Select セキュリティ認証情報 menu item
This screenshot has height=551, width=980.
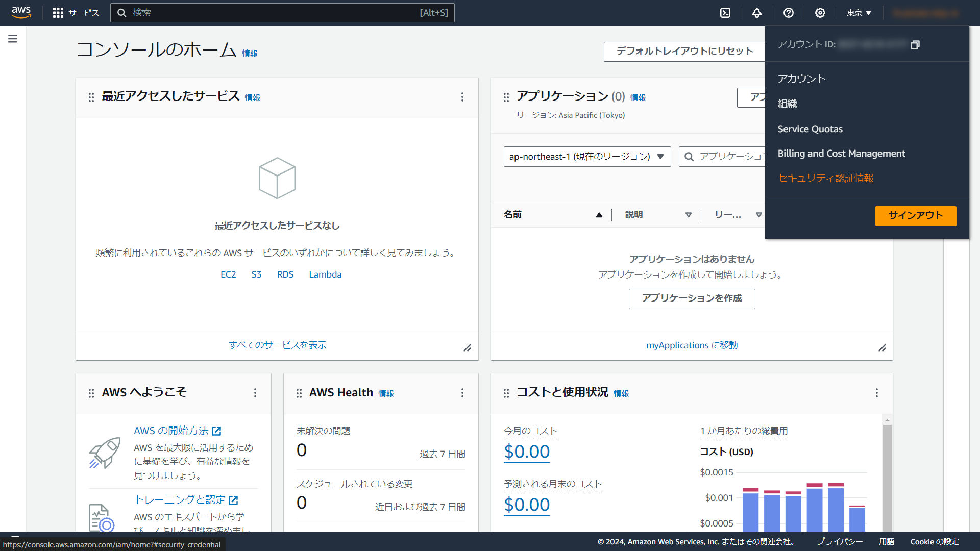[x=825, y=178]
